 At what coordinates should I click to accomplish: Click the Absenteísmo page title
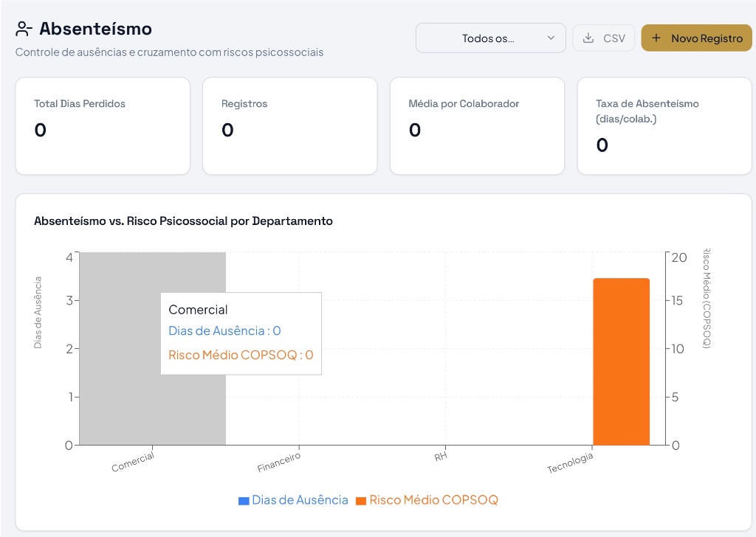pyautogui.click(x=95, y=29)
